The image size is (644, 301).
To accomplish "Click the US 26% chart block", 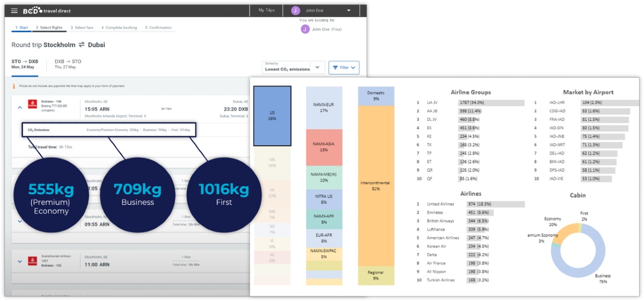I will click(x=272, y=115).
